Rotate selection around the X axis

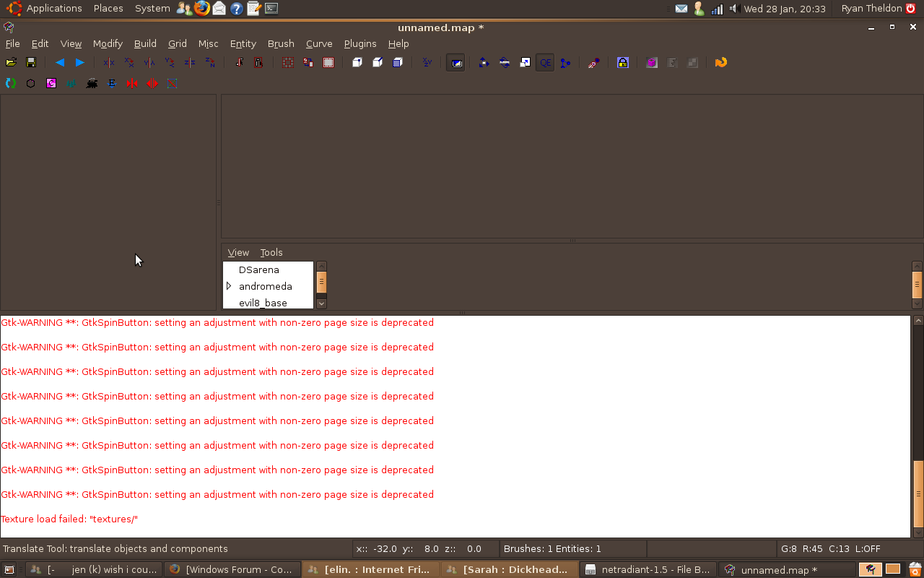(x=129, y=63)
